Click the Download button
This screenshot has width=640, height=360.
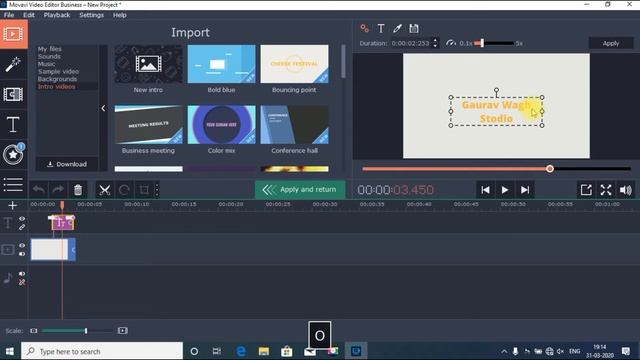tap(67, 164)
